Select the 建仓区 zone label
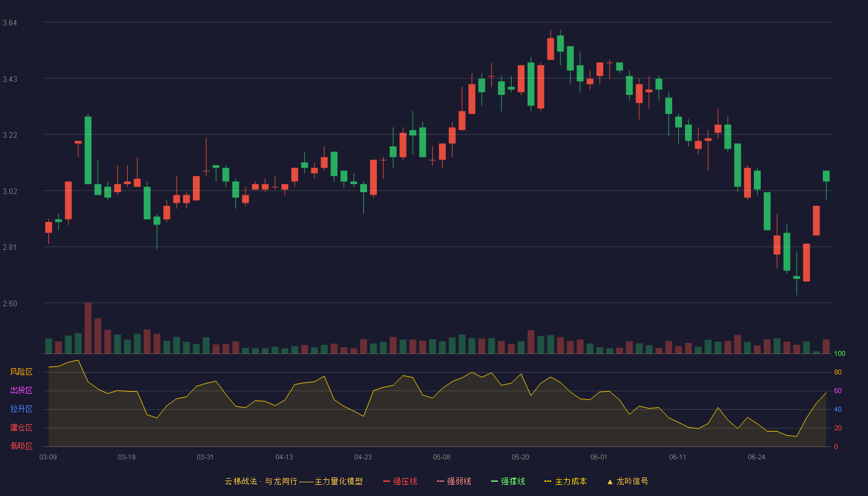The width and height of the screenshot is (868, 496). coord(21,428)
